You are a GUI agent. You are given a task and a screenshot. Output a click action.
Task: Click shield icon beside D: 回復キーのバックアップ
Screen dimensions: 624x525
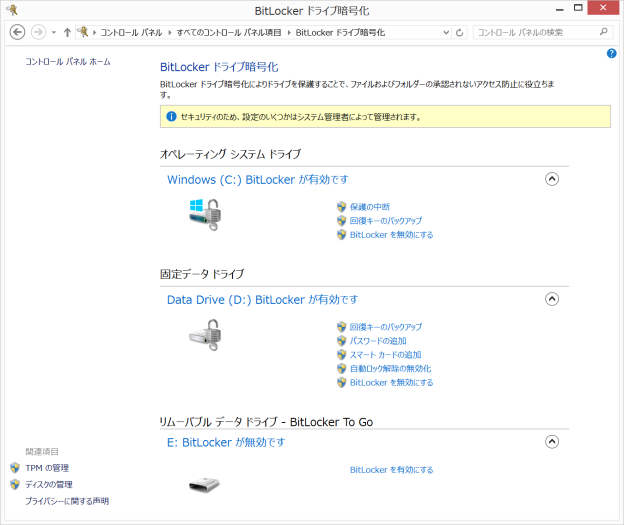coord(341,327)
